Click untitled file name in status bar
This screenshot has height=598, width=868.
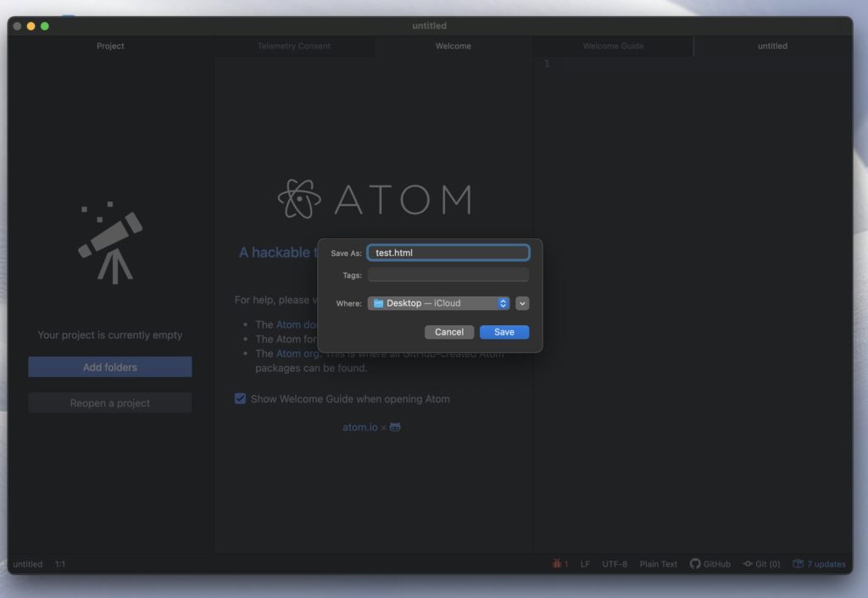click(28, 564)
